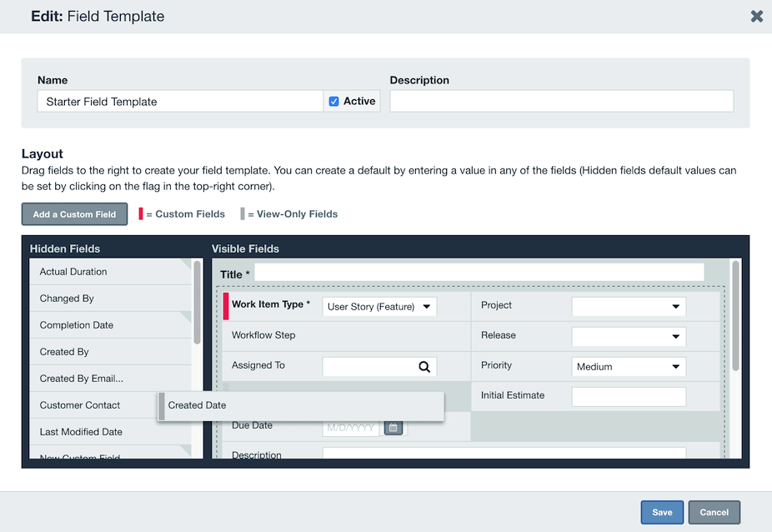The image size is (772, 532).
Task: Open the Due Date calendar picker
Action: (393, 428)
